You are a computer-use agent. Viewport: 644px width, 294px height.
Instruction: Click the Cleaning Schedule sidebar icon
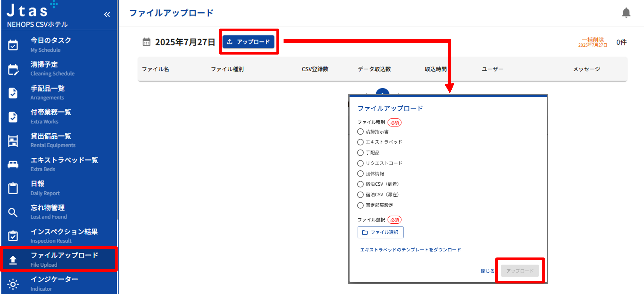click(x=13, y=70)
